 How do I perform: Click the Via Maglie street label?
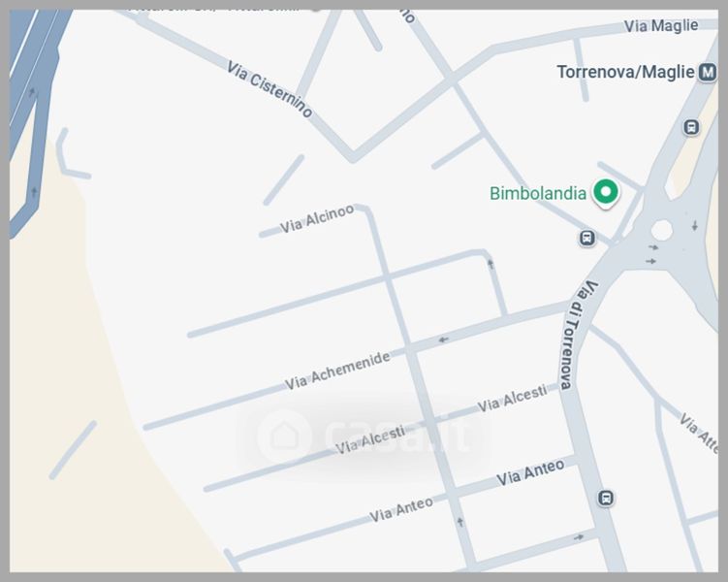pyautogui.click(x=661, y=25)
